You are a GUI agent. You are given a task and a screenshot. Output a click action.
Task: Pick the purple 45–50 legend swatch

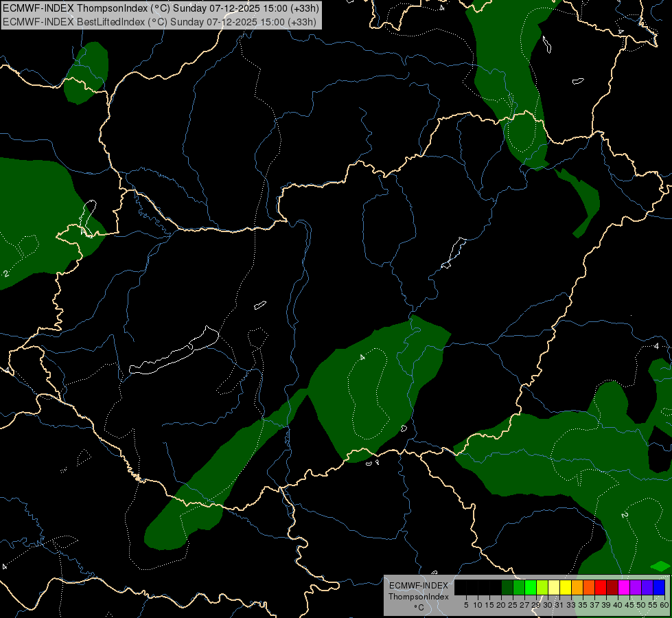pyautogui.click(x=636, y=587)
